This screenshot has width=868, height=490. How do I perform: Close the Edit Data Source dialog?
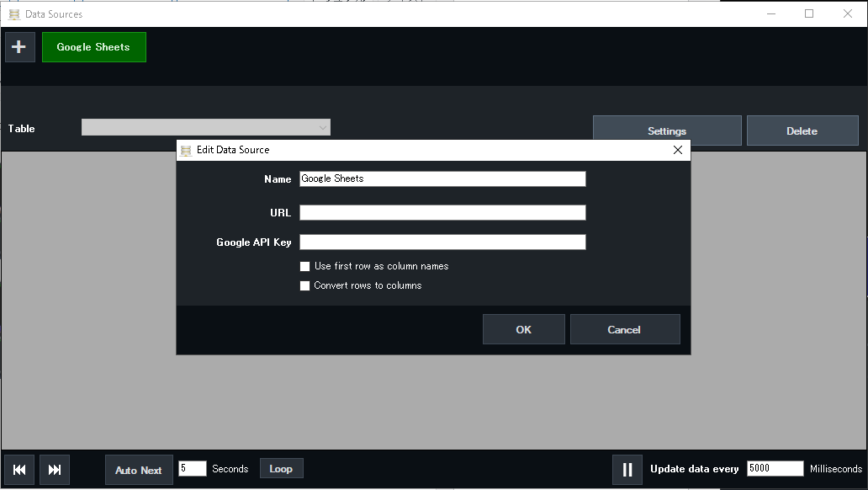coord(678,150)
